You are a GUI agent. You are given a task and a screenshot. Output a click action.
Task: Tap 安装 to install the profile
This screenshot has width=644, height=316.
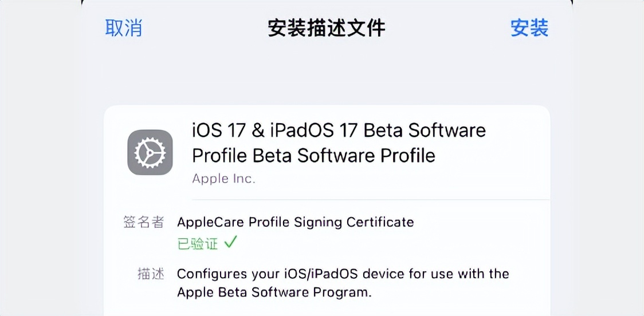point(529,28)
